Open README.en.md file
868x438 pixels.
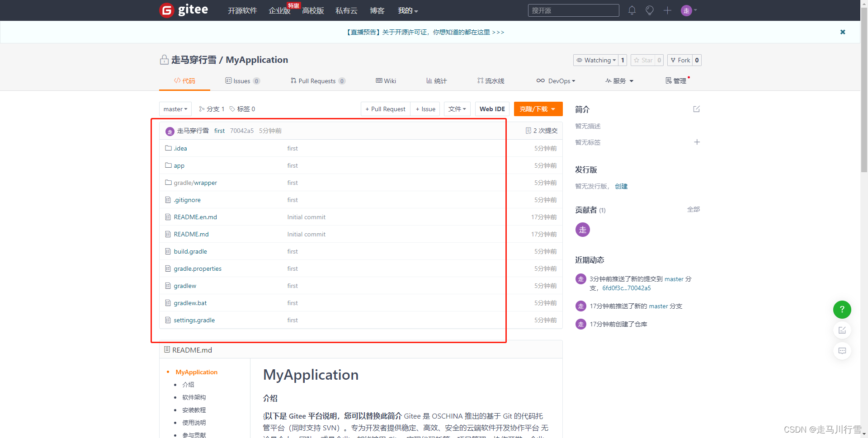[x=195, y=217]
